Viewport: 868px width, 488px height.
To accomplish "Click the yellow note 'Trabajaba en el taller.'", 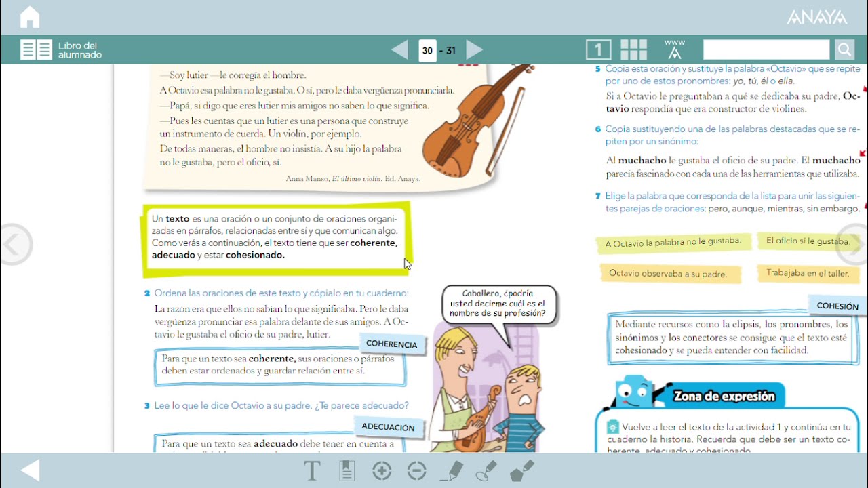I will pyautogui.click(x=808, y=273).
